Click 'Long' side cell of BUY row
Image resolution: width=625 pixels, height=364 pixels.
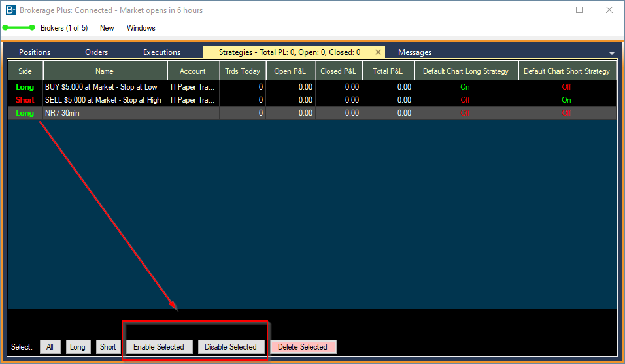pos(25,87)
